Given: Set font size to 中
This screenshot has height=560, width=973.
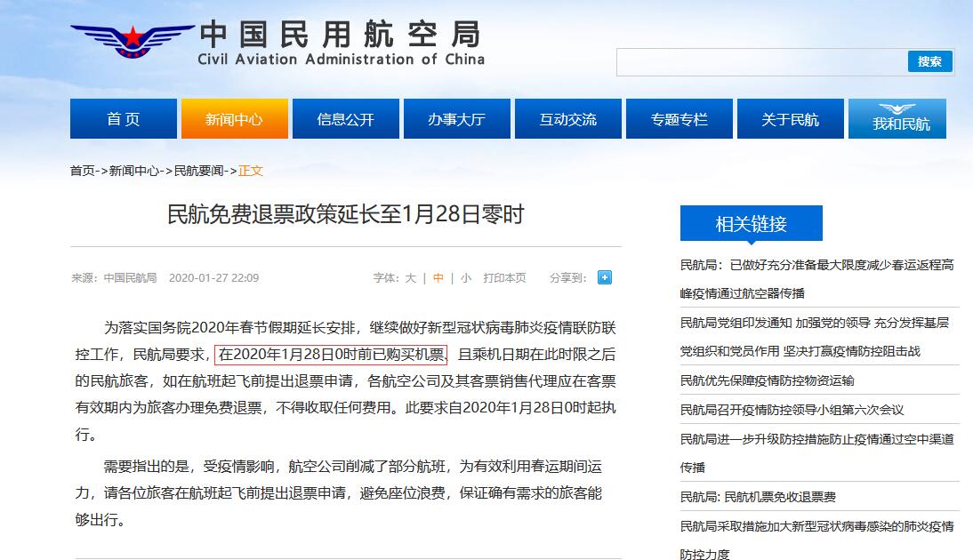Looking at the screenshot, I should coord(438,278).
